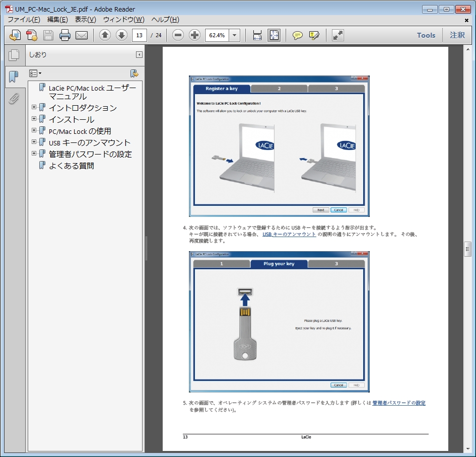Click the scrollbar down arrow
This screenshot has width=476, height=457.
coord(467,449)
